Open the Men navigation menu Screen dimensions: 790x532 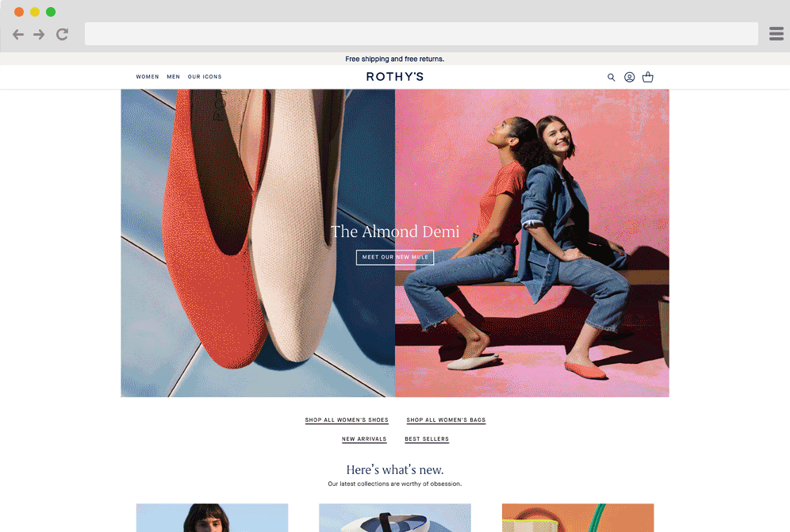click(x=174, y=77)
